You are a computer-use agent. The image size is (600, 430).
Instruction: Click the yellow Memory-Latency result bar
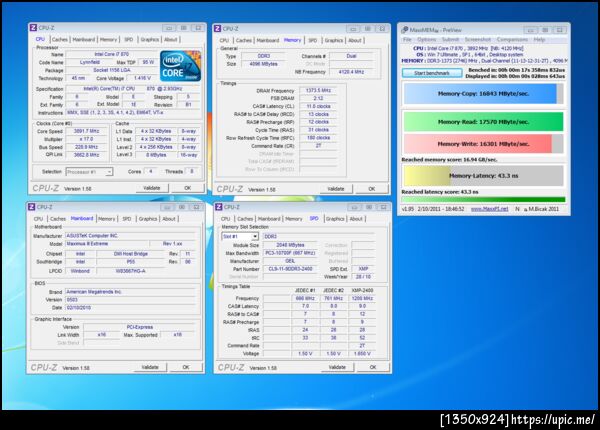click(x=483, y=176)
